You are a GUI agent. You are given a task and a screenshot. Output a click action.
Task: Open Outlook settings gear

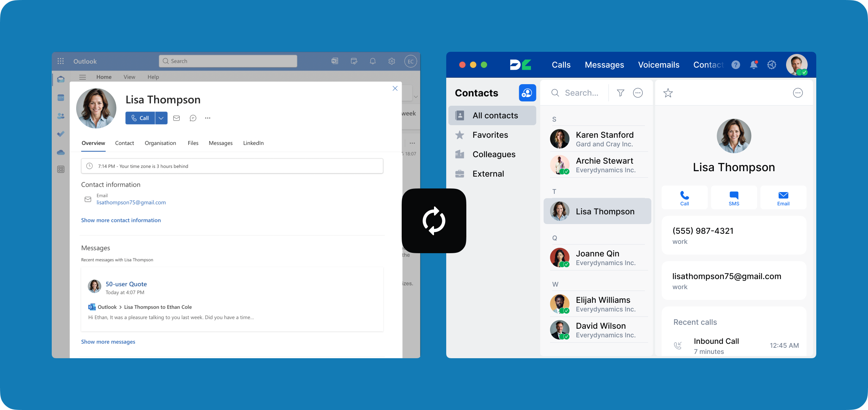pos(391,61)
